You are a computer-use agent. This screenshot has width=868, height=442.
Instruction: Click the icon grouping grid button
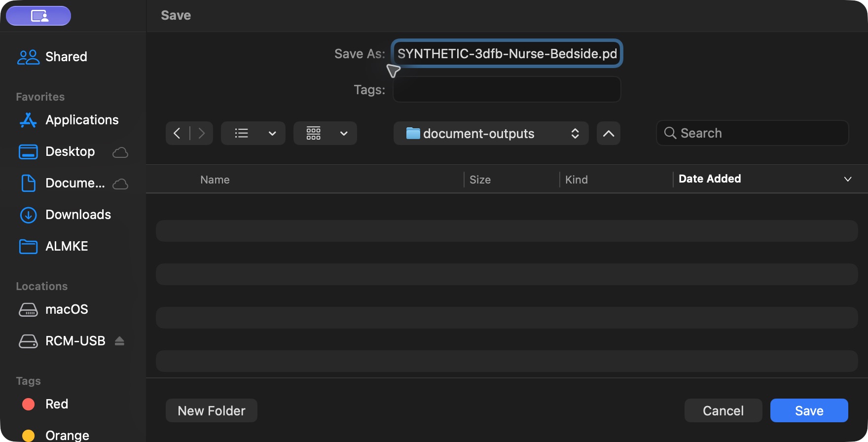[x=314, y=133]
